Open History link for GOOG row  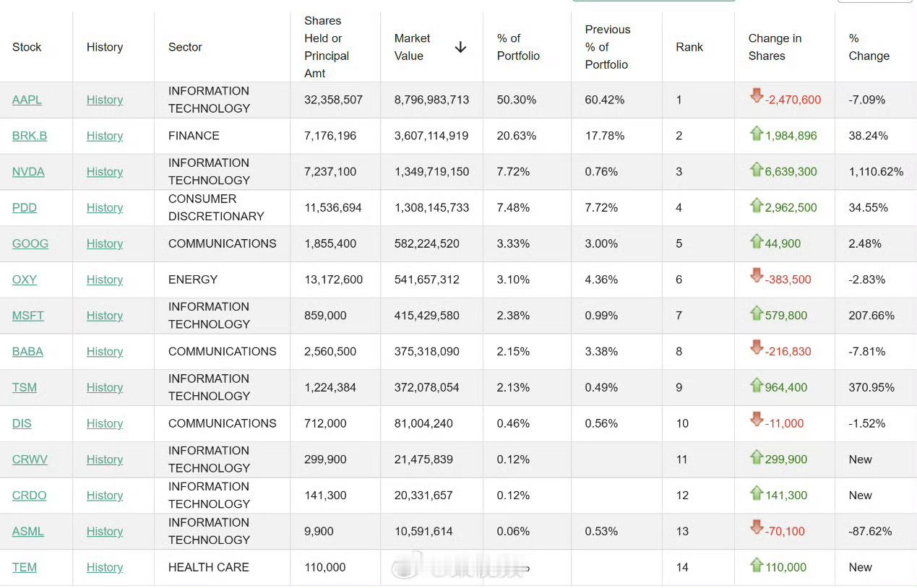105,243
